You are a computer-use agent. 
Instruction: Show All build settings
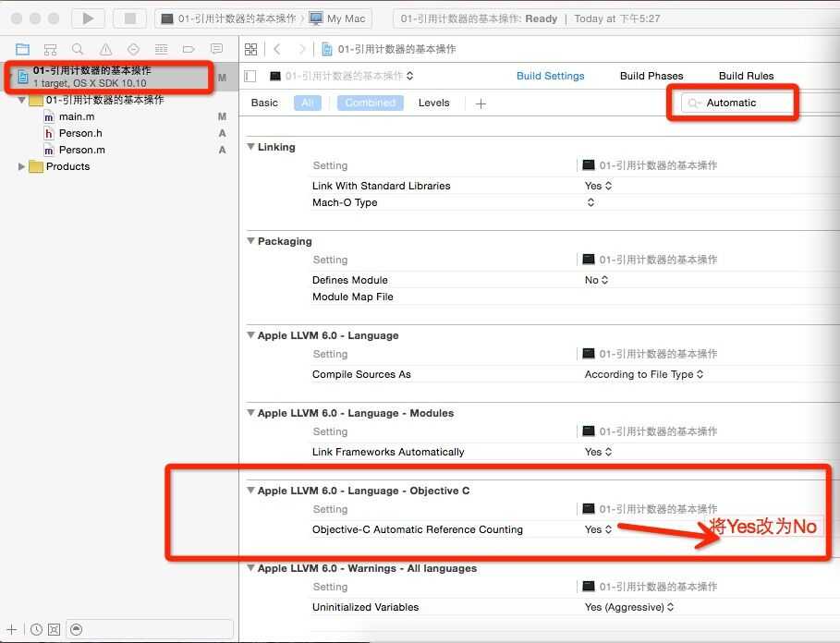[x=308, y=103]
